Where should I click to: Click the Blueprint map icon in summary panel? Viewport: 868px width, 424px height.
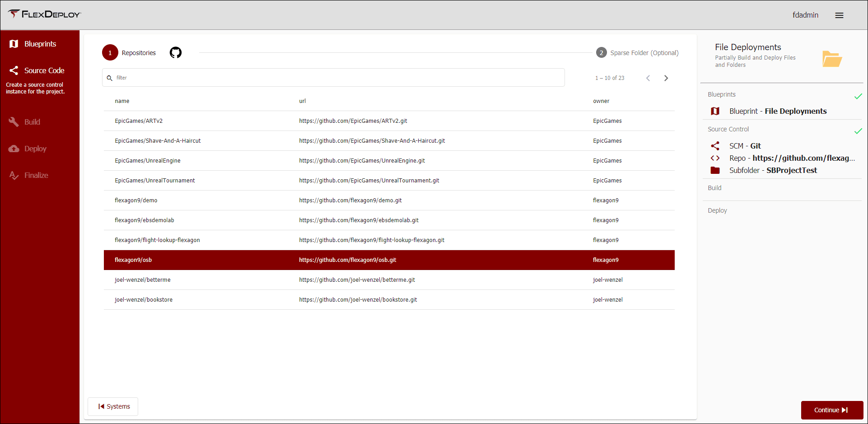[715, 111]
